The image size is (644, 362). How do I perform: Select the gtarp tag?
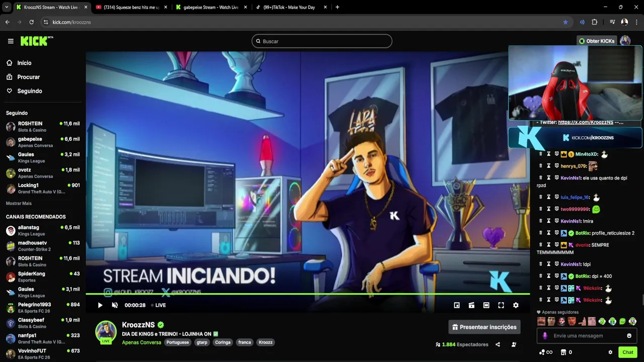(x=202, y=342)
